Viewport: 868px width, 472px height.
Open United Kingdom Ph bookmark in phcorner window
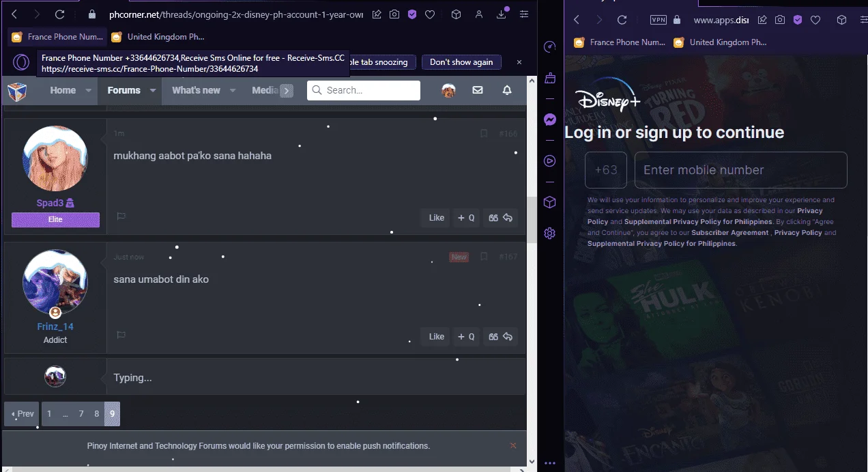coord(158,37)
